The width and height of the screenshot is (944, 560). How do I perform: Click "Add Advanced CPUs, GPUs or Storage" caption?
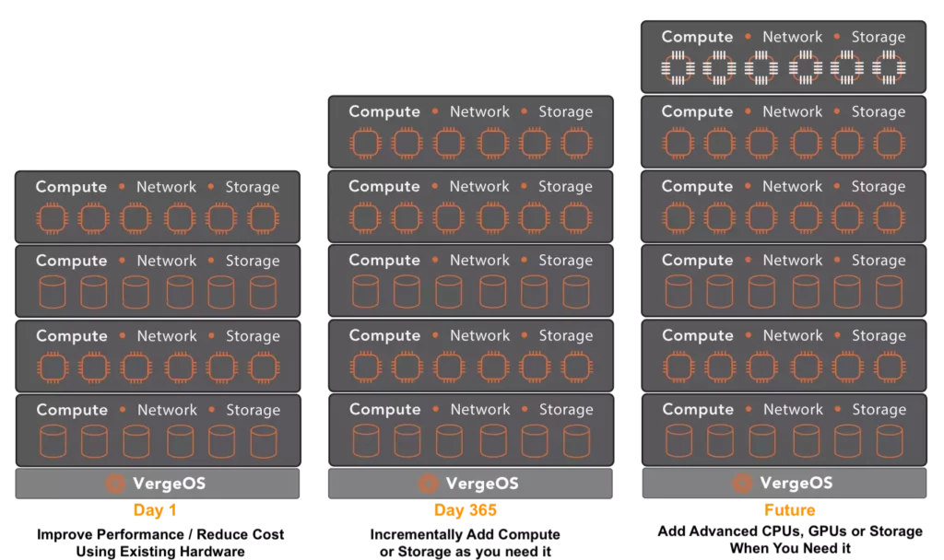click(x=790, y=531)
